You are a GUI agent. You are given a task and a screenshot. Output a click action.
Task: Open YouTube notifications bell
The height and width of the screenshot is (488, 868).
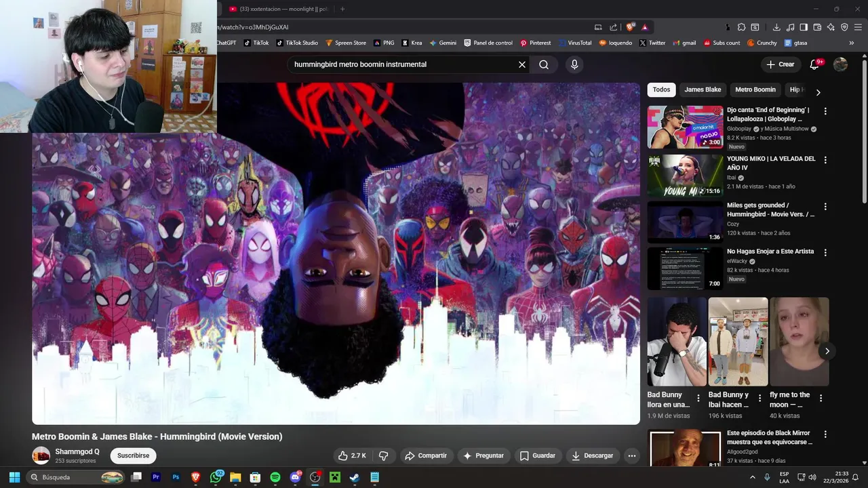point(815,64)
